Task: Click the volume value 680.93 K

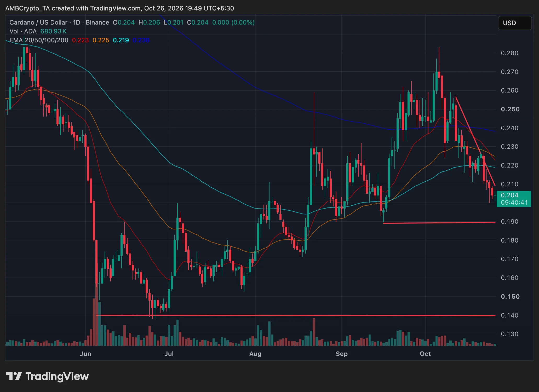Action: coord(53,31)
